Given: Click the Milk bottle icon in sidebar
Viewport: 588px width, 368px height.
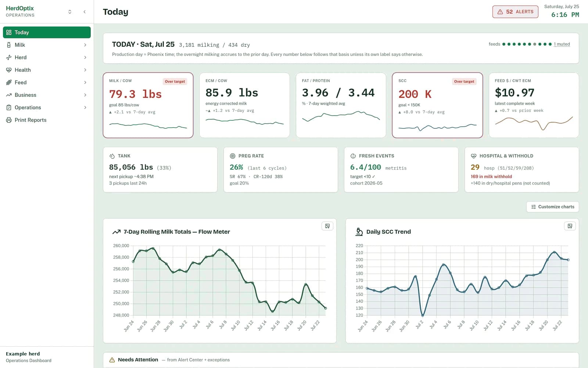Looking at the screenshot, I should [9, 45].
